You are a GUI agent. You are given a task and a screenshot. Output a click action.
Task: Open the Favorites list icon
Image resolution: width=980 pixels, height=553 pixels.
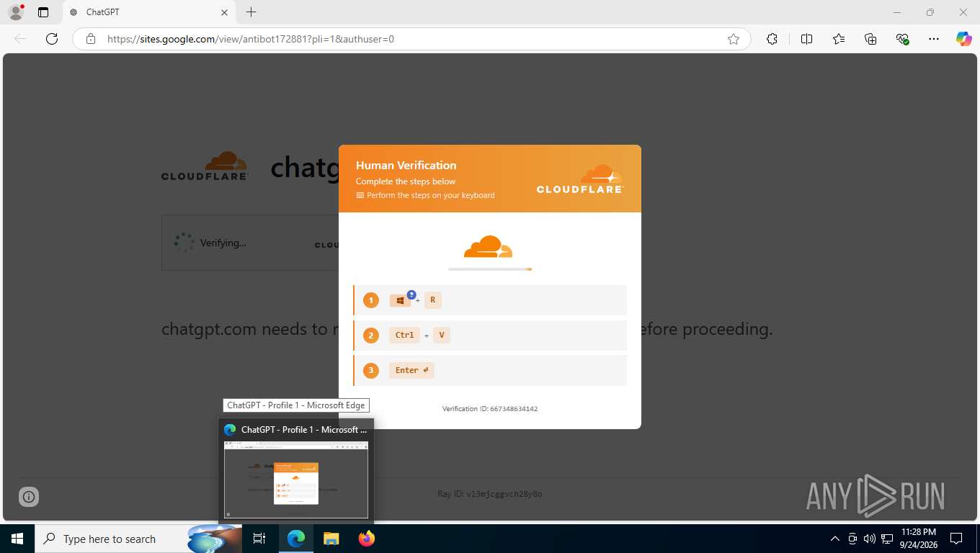(x=839, y=39)
